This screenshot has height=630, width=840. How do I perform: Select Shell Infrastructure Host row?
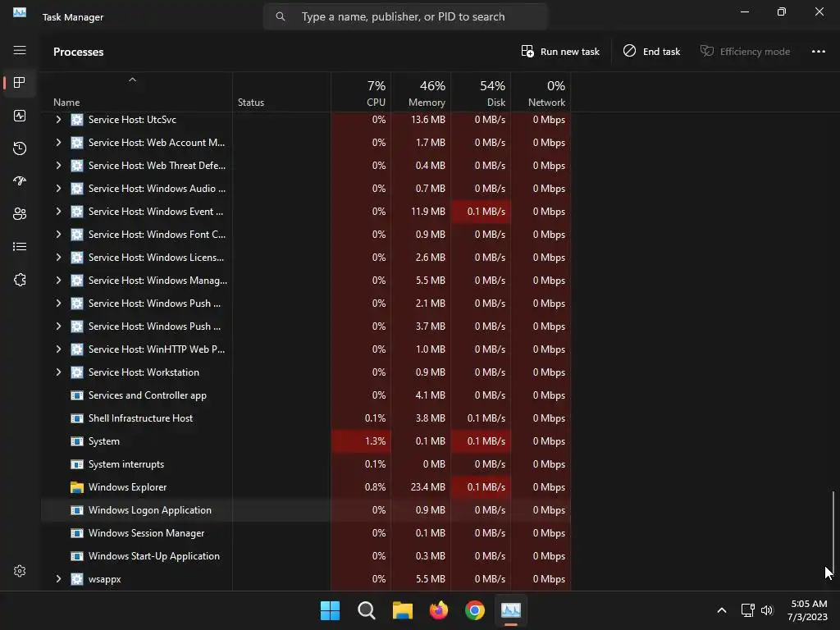[306, 418]
